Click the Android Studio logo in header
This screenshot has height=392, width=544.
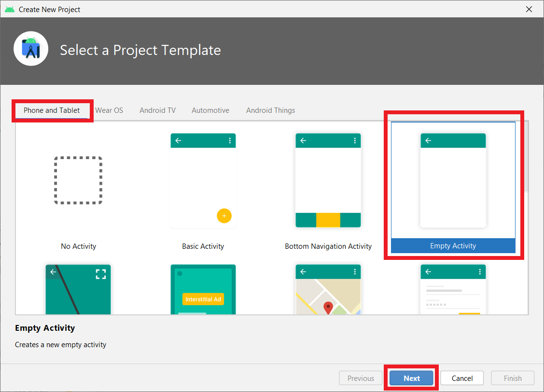(31, 49)
